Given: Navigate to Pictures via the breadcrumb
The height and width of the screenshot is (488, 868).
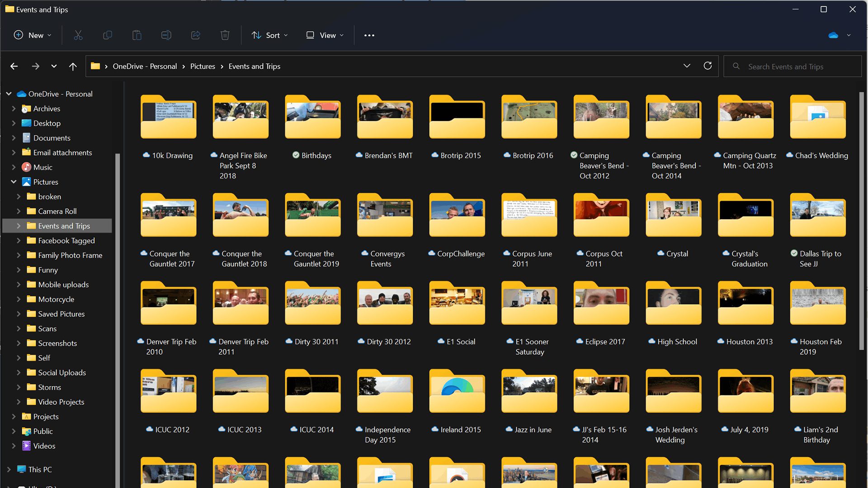Looking at the screenshot, I should point(202,66).
